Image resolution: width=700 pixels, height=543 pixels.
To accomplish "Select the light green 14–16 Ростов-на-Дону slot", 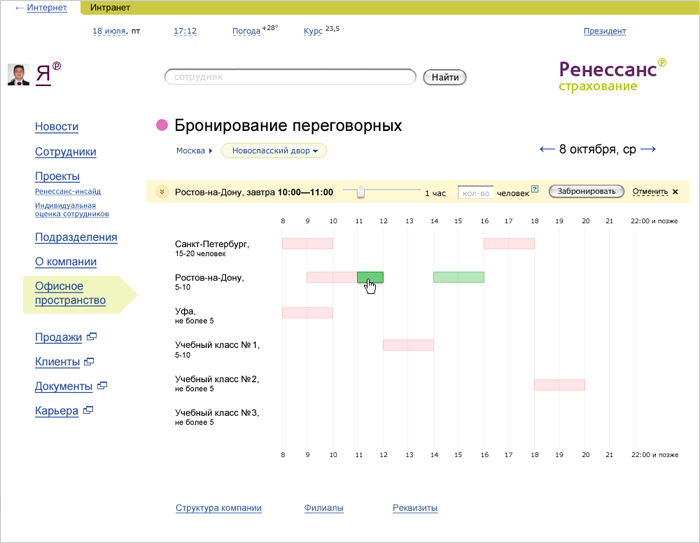I will 458,277.
